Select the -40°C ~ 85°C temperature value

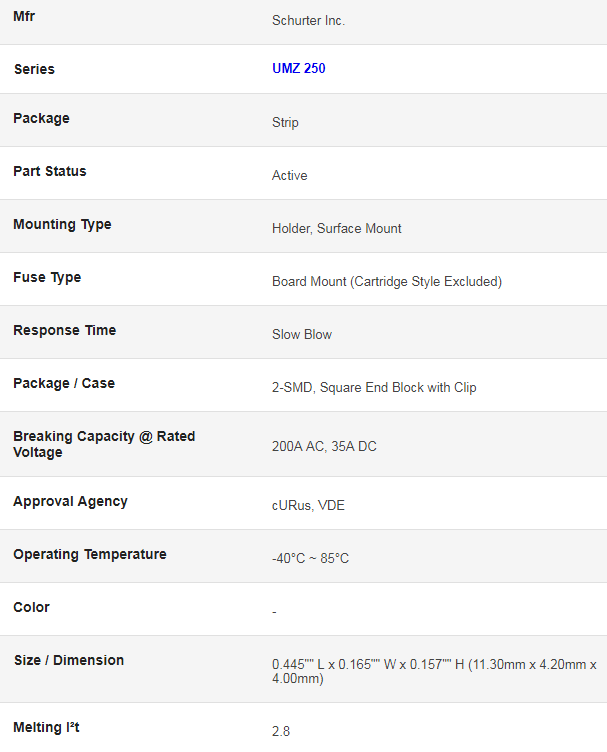pyautogui.click(x=310, y=558)
